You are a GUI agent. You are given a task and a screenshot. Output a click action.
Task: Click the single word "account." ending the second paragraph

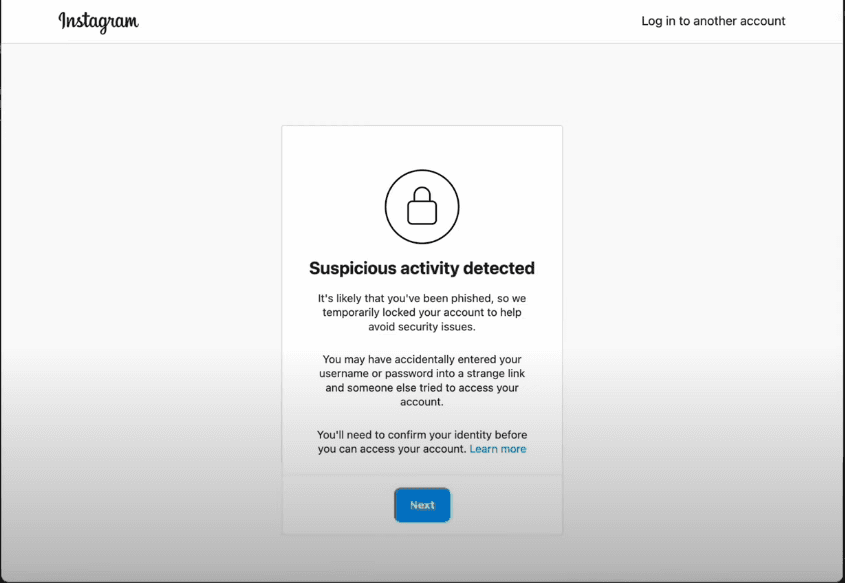tap(422, 402)
